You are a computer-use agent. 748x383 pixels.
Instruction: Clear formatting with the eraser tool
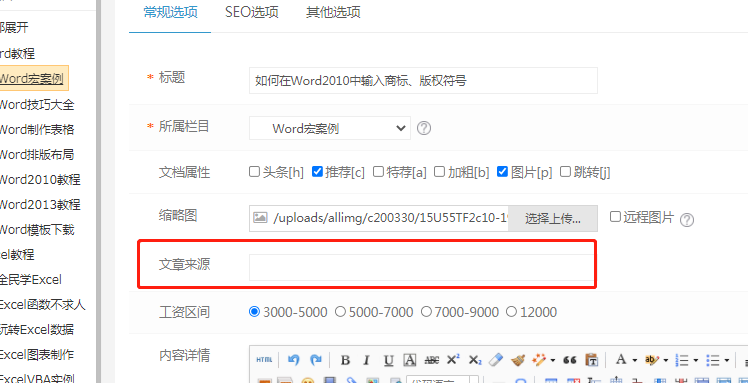click(x=496, y=360)
